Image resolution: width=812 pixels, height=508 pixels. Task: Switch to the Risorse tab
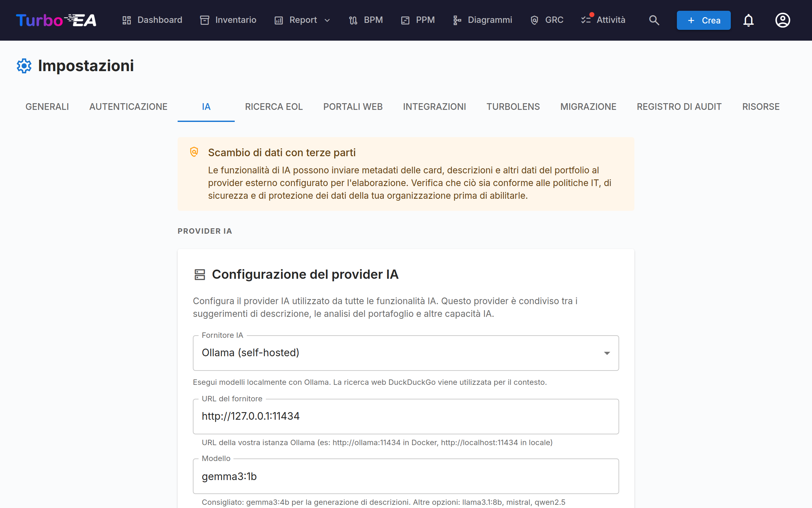pyautogui.click(x=761, y=107)
